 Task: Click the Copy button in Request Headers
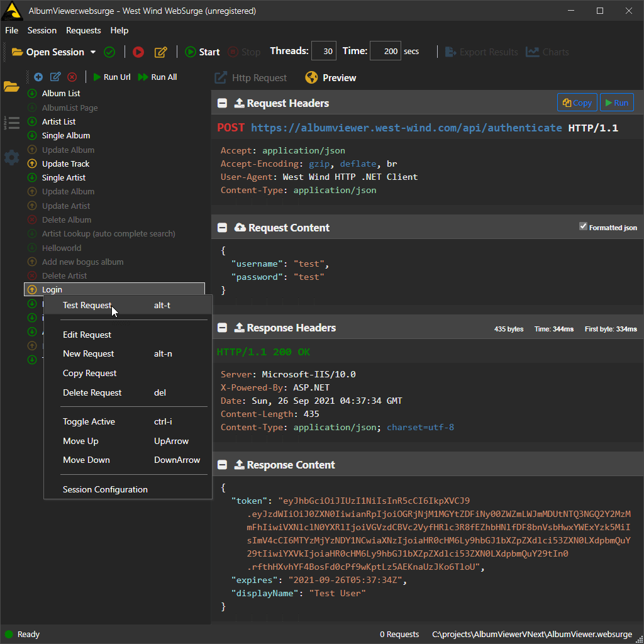(577, 103)
